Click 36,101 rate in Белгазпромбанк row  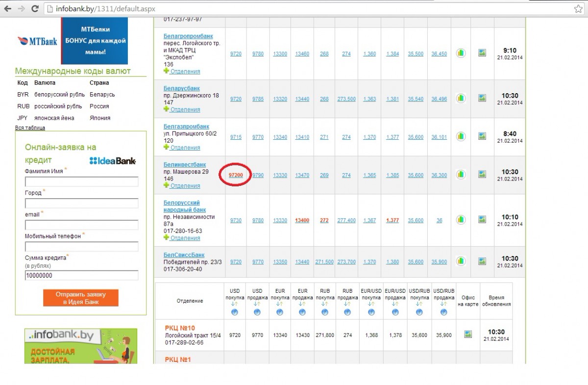point(439,137)
